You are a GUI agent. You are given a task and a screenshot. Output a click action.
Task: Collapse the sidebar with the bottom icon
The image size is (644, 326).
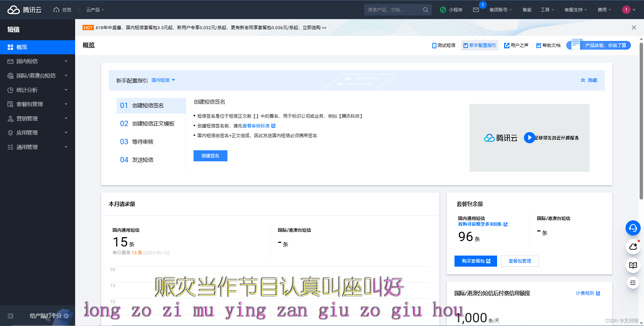tap(10, 316)
